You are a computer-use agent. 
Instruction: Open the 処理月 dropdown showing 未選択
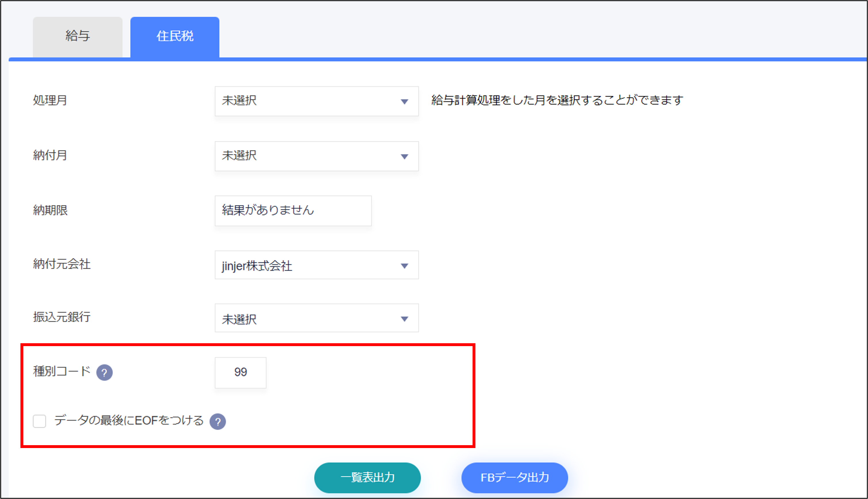pos(308,101)
